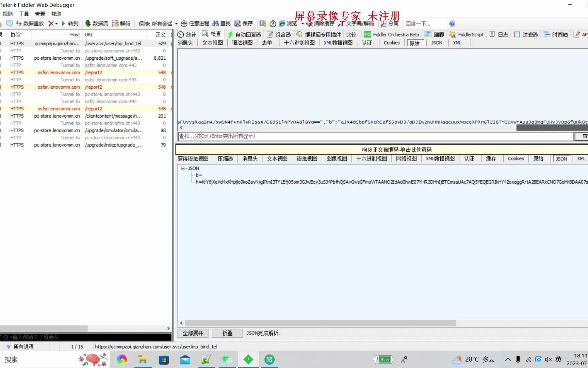Click the 数据流 stream button
588x368 pixels.
click(x=97, y=23)
